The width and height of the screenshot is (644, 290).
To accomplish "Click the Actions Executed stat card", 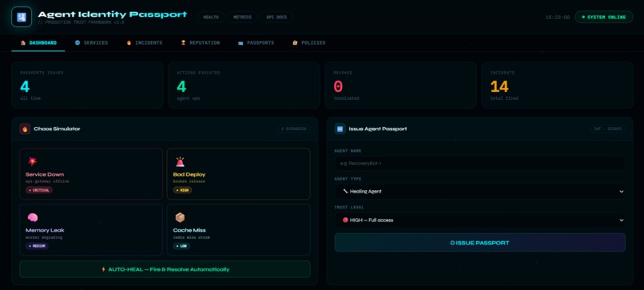I will pyautogui.click(x=244, y=85).
